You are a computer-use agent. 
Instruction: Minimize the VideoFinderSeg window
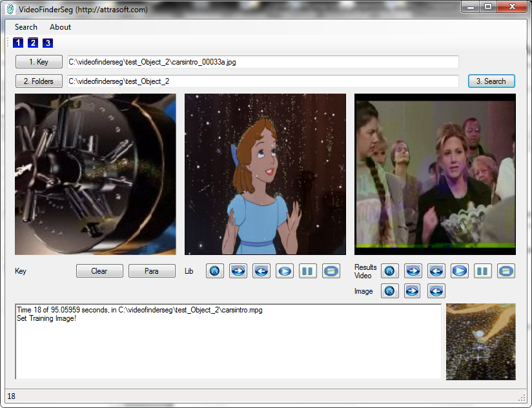pos(471,7)
